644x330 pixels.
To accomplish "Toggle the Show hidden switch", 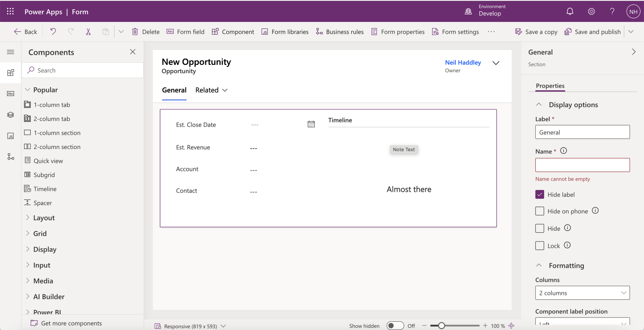I will coord(395,326).
